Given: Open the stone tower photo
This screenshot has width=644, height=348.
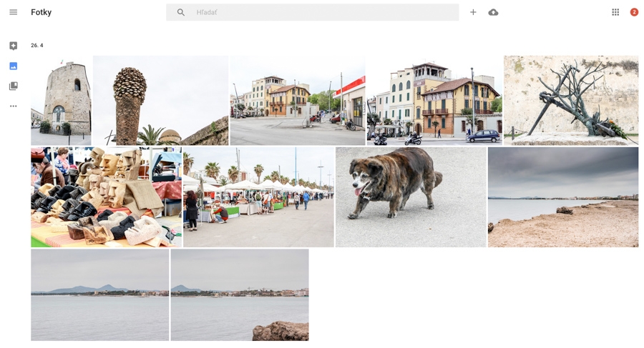Looking at the screenshot, I should 61,101.
